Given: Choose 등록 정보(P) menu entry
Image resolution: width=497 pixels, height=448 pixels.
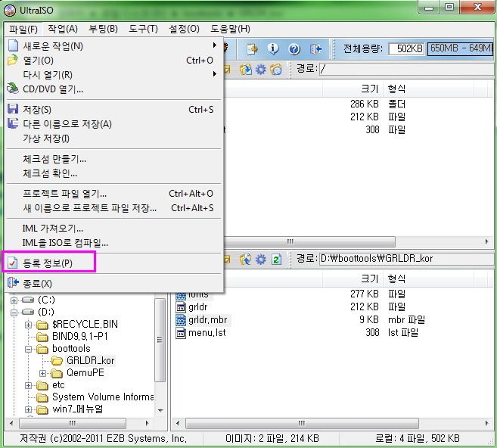Looking at the screenshot, I should [x=114, y=263].
